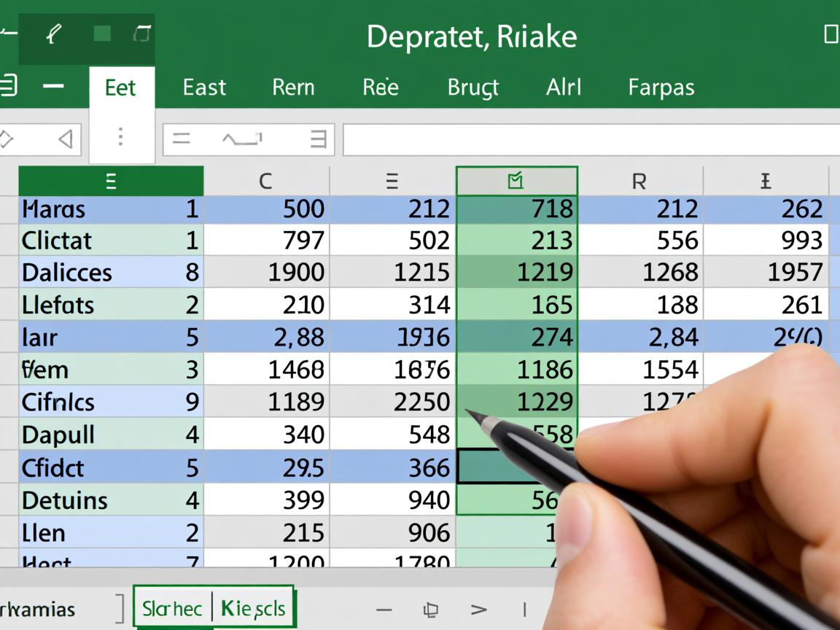This screenshot has height=630, width=840.
Task: Toggle the checkmark box in highlighted column header
Action: 516,181
